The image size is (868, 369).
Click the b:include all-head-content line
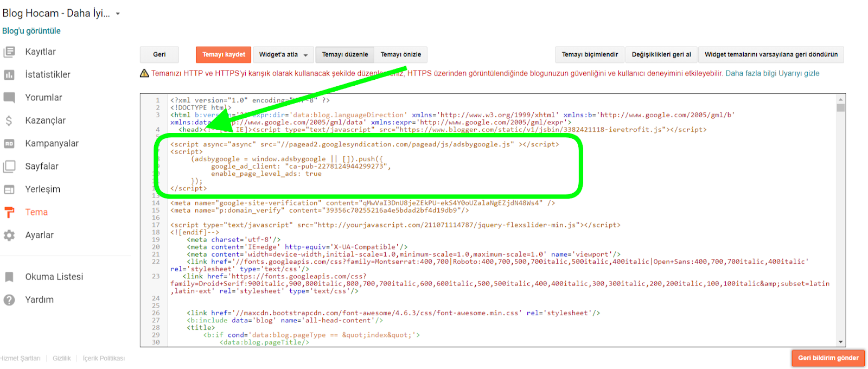click(x=285, y=320)
